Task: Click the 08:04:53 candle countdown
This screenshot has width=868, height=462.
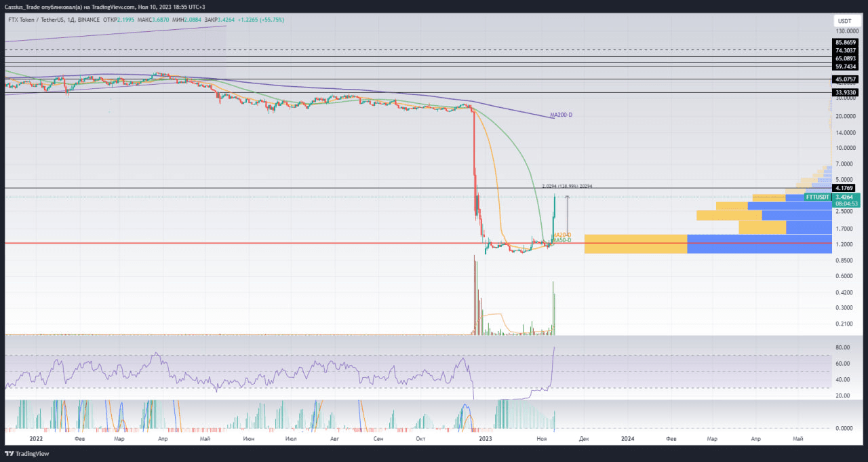Action: (846, 204)
